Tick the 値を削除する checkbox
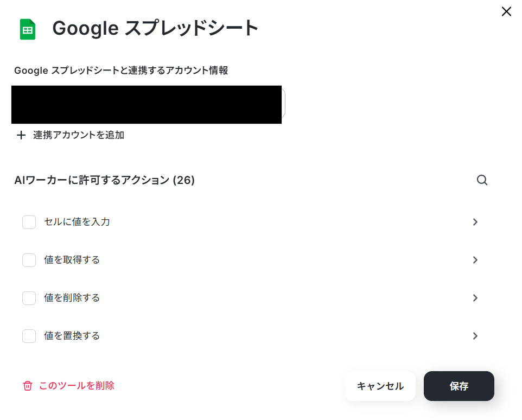This screenshot has height=420, width=522. pos(29,298)
